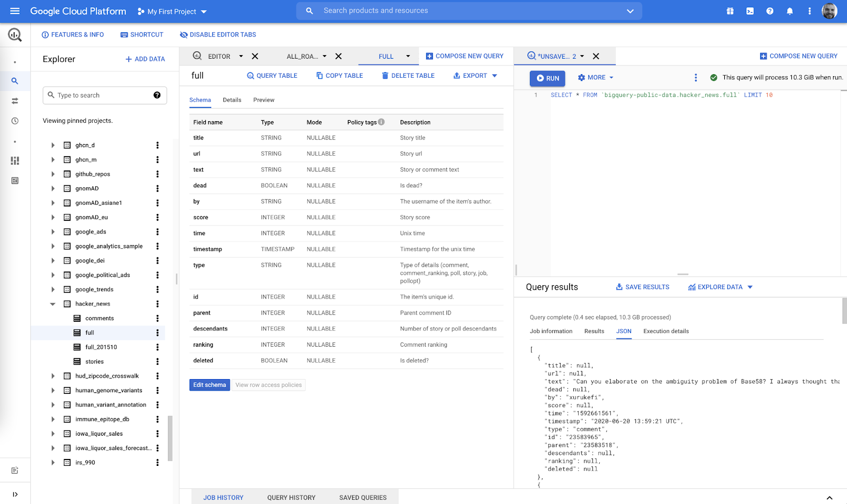Open the query editor three-dot options

[696, 78]
